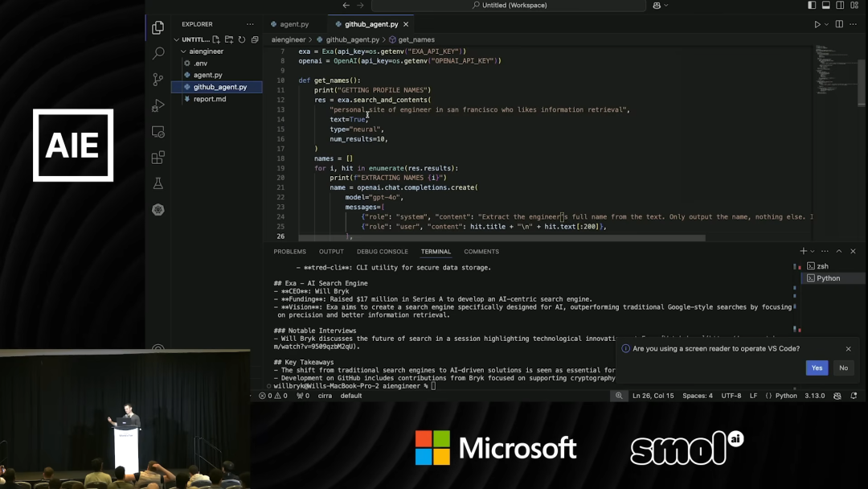Run the Python file play button
Image resolution: width=868 pixels, height=489 pixels.
(x=817, y=24)
